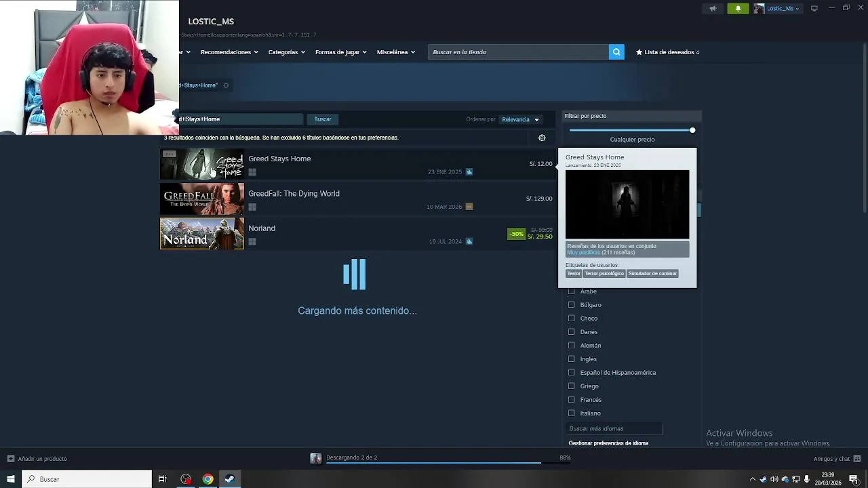Click the Greed Stays Home capsule image

point(202,164)
